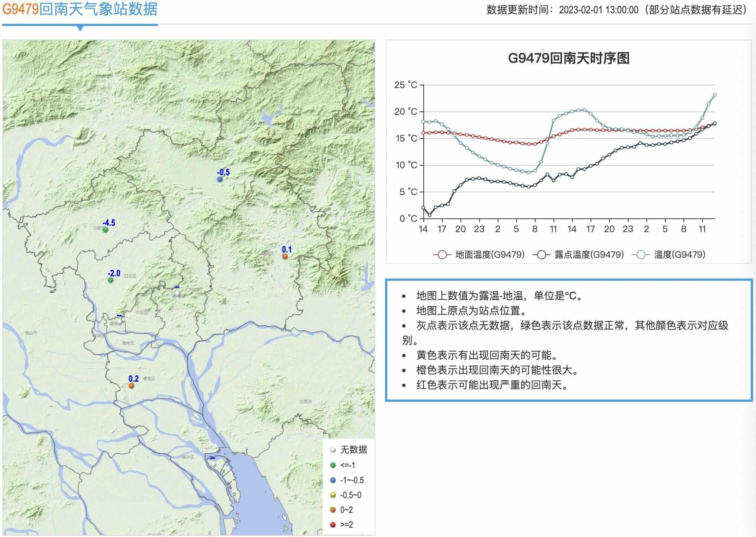Click the last temperature point on chart
The height and width of the screenshot is (537, 756).
pyautogui.click(x=714, y=95)
